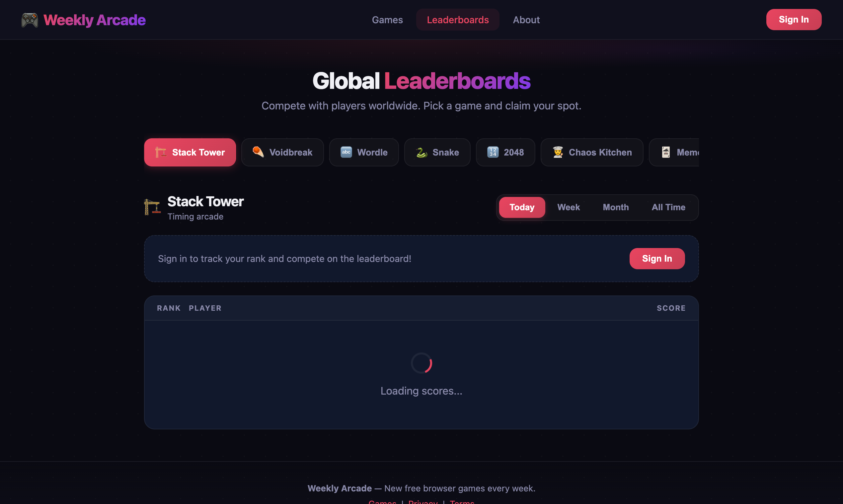Choose the 2048 numbers icon
This screenshot has width=843, height=504.
pyautogui.click(x=493, y=152)
